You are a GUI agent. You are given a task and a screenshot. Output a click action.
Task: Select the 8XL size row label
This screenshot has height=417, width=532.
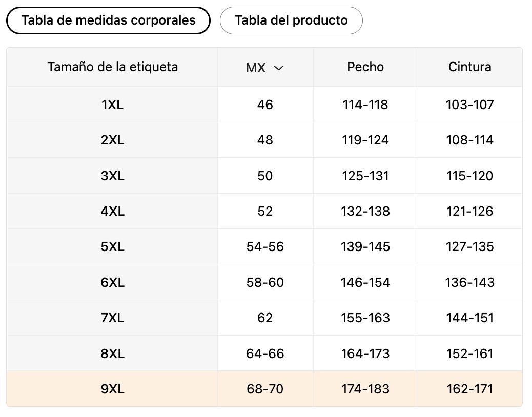coord(112,353)
